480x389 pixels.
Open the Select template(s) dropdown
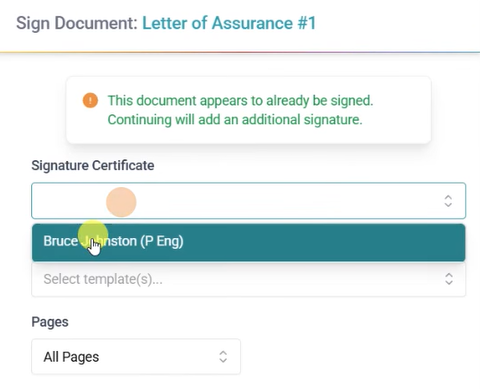tap(248, 279)
